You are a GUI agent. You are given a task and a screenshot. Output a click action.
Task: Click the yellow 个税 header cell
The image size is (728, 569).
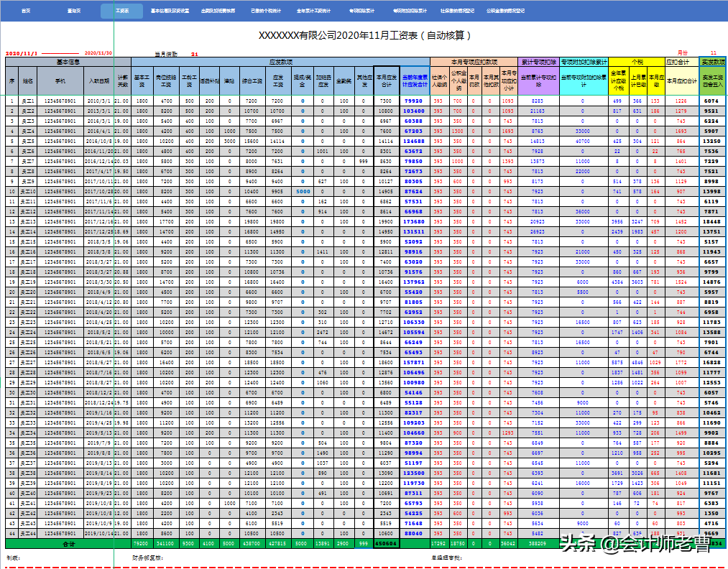click(x=636, y=62)
